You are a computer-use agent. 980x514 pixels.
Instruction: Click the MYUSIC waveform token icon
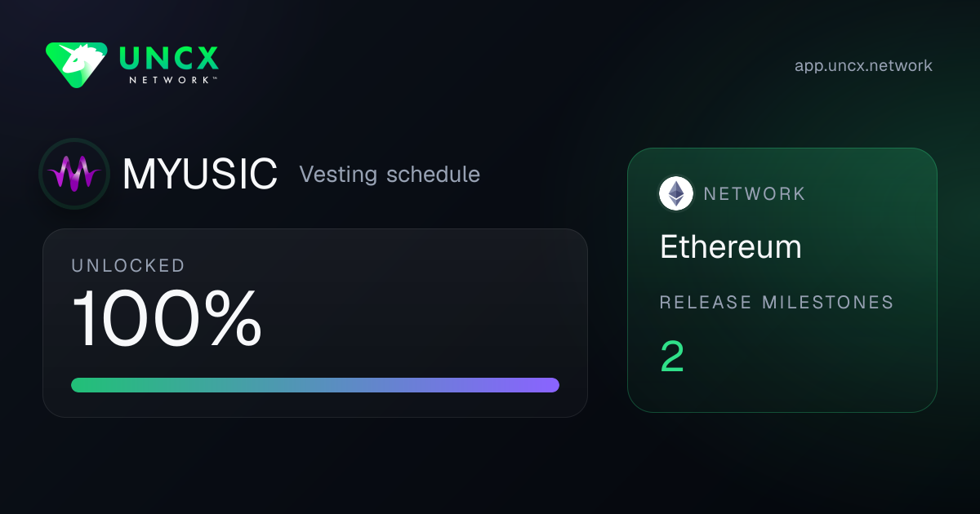(74, 174)
